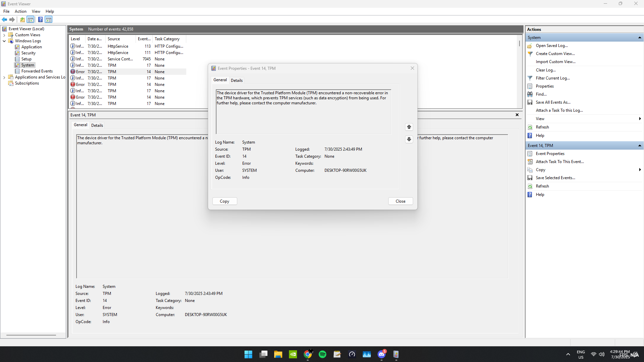Viewport: 644px width, 362px height.
Task: Expand Applications and Services Logs node
Action: pyautogui.click(x=4, y=77)
